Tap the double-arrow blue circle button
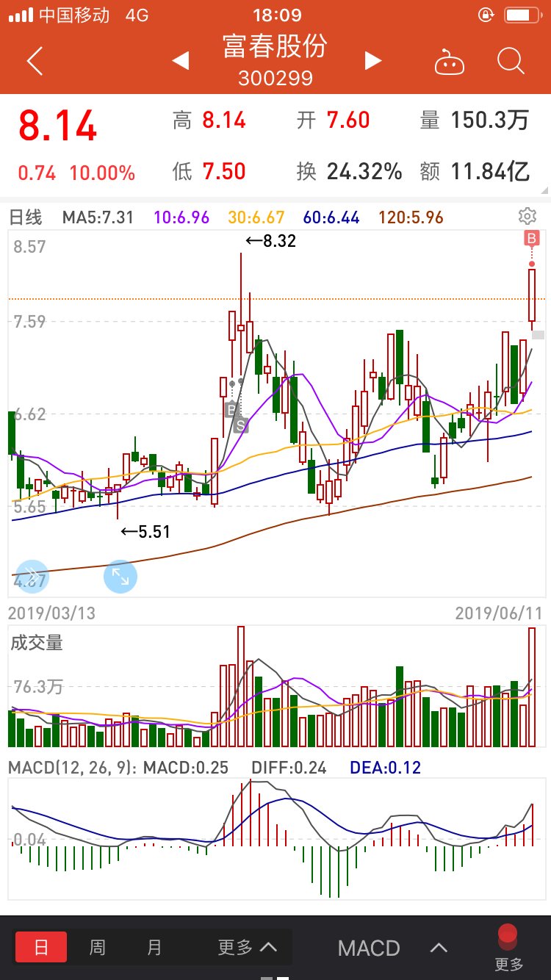Viewport: 551px width, 980px height. click(31, 577)
